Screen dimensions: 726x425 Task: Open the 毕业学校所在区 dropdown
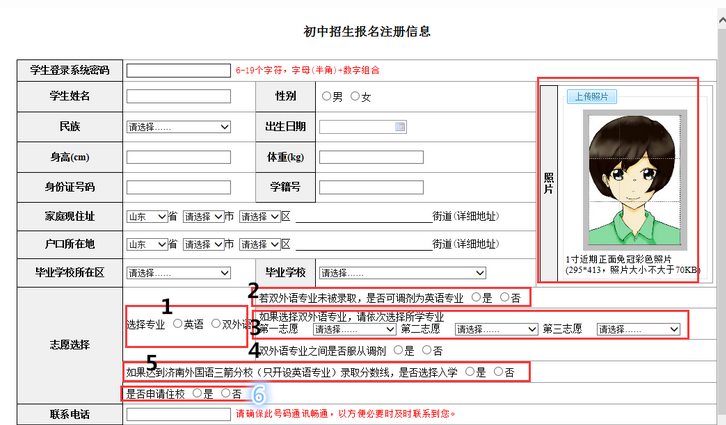(x=178, y=272)
